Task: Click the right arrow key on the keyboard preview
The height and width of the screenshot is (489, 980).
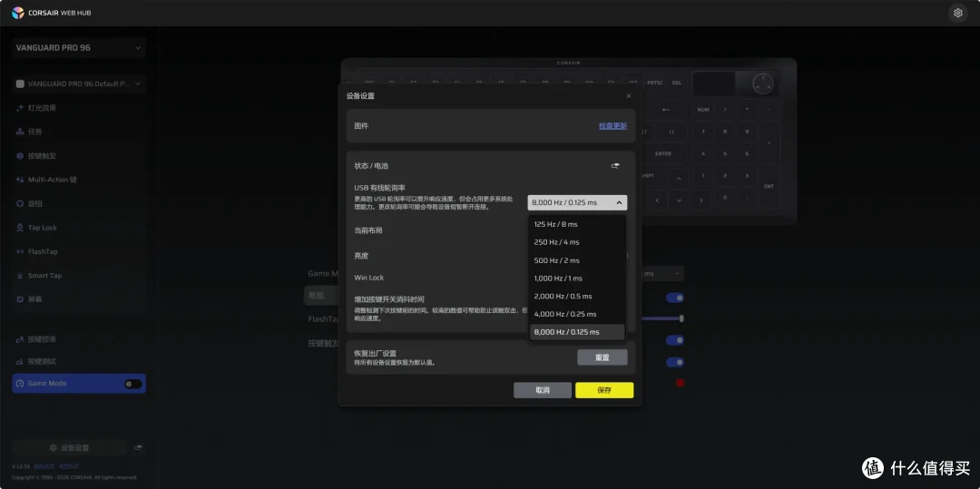Action: [701, 200]
